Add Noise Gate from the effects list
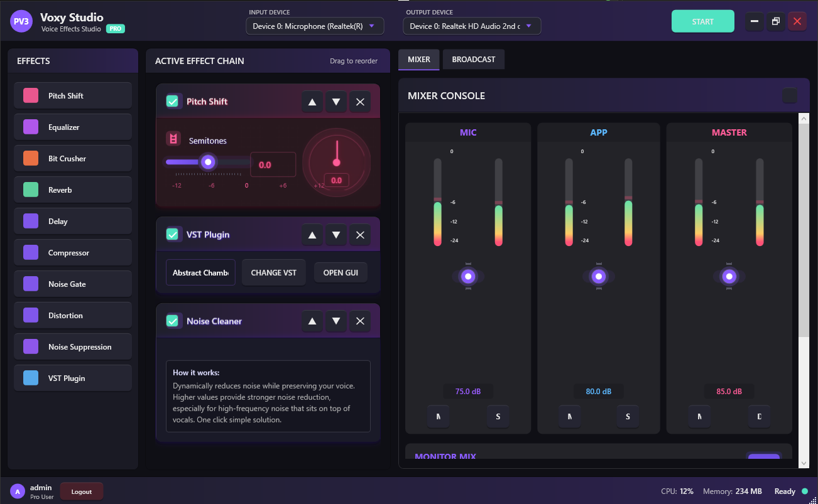 tap(73, 284)
